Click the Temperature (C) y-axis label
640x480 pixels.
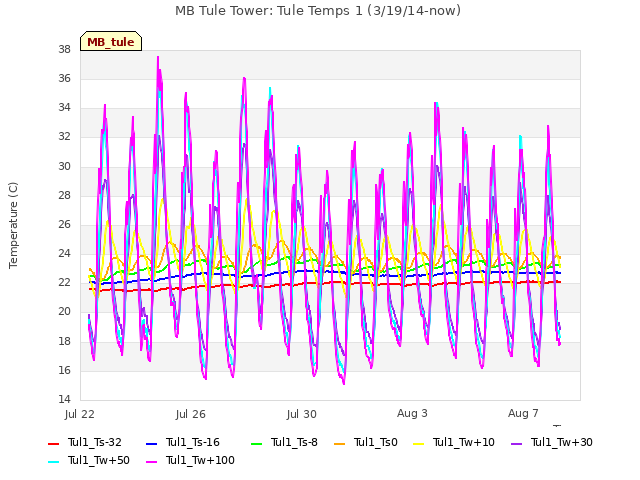(13, 225)
